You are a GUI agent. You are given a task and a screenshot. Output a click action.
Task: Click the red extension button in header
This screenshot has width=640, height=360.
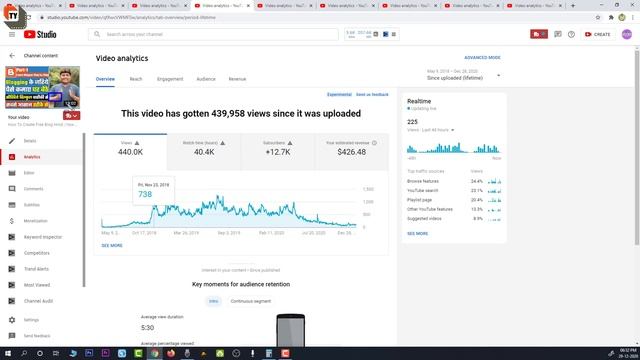coord(539,34)
